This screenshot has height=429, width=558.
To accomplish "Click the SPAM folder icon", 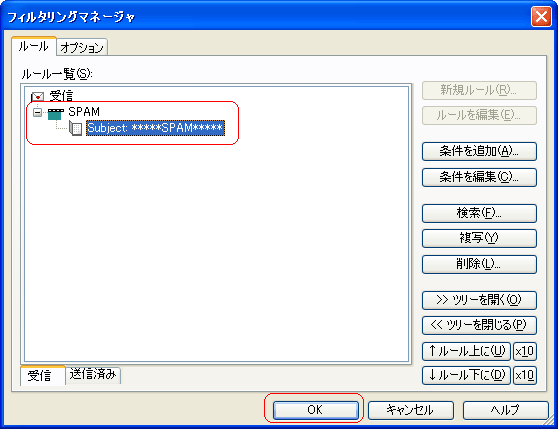I will [56, 114].
